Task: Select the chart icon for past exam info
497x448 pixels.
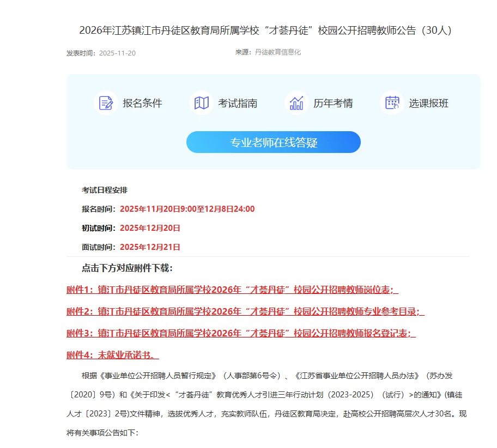Action: 296,102
